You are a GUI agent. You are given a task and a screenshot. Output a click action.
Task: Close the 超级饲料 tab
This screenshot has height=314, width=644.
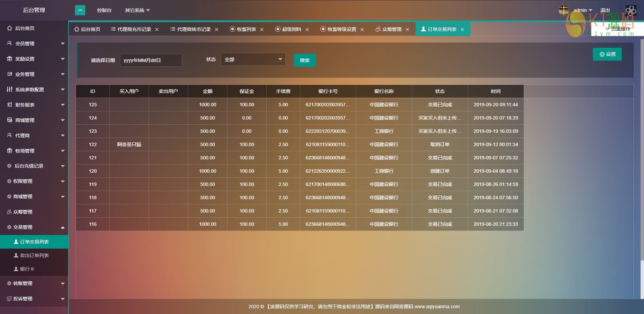(307, 30)
